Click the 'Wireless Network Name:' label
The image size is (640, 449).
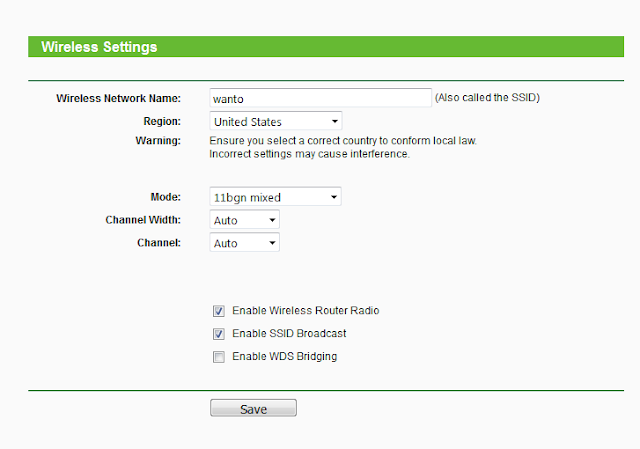118,98
